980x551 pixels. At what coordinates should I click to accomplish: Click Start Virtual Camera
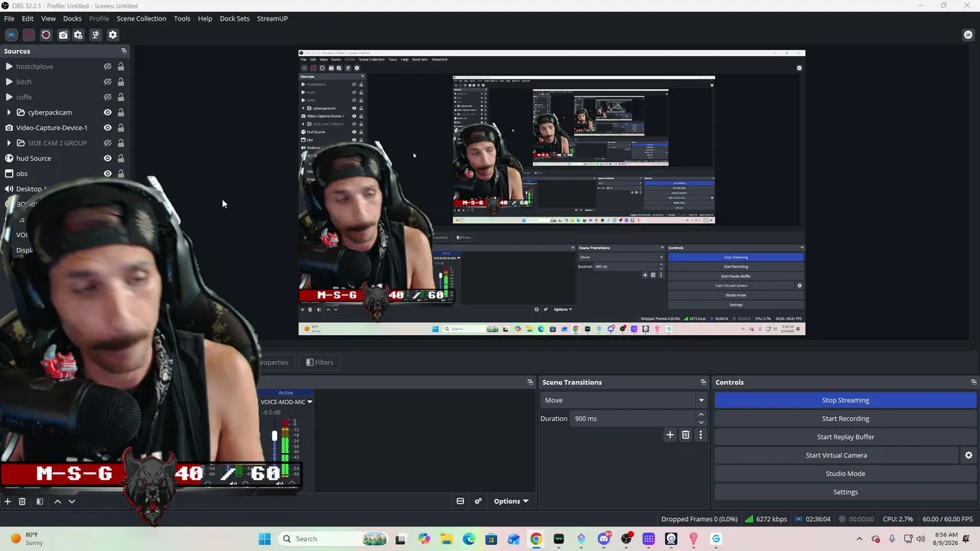coord(836,455)
